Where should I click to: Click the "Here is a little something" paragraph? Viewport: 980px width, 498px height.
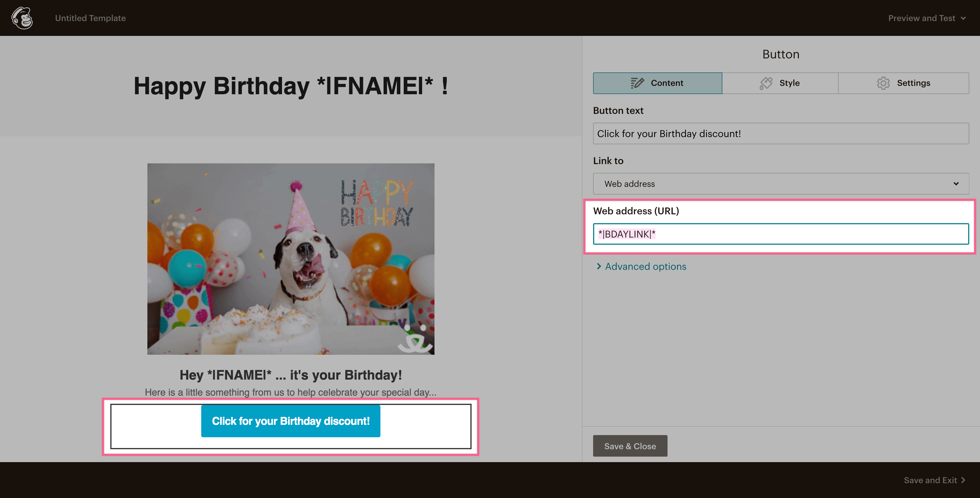(x=291, y=392)
